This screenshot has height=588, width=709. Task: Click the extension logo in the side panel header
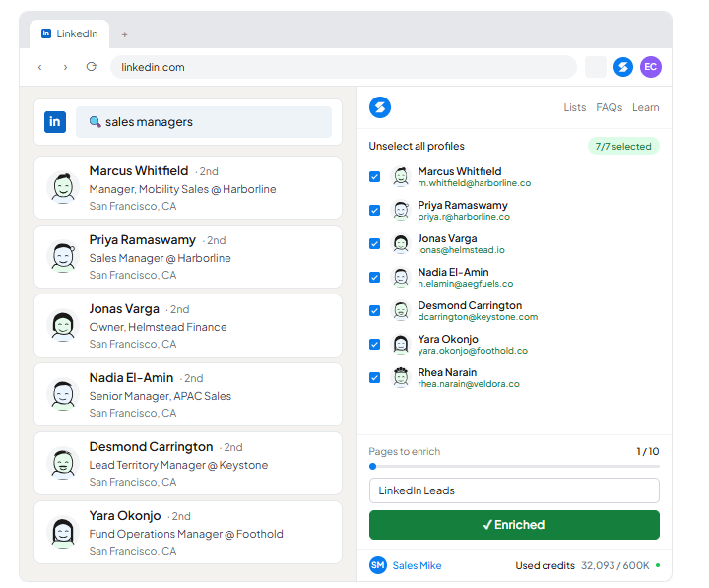pyautogui.click(x=380, y=107)
